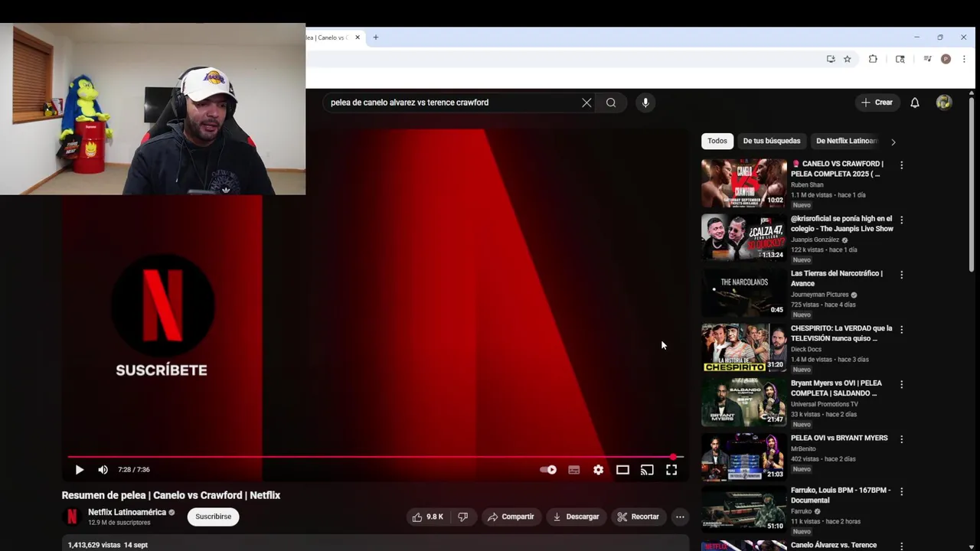Screen dimensions: 980x551
Task: Mute the video volume
Action: pos(103,470)
